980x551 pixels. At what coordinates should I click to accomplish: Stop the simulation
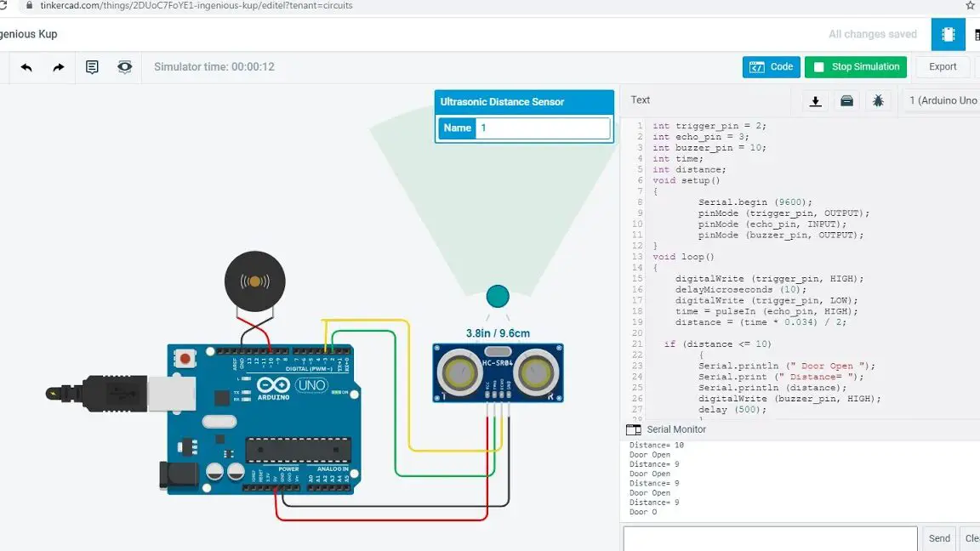pyautogui.click(x=856, y=67)
